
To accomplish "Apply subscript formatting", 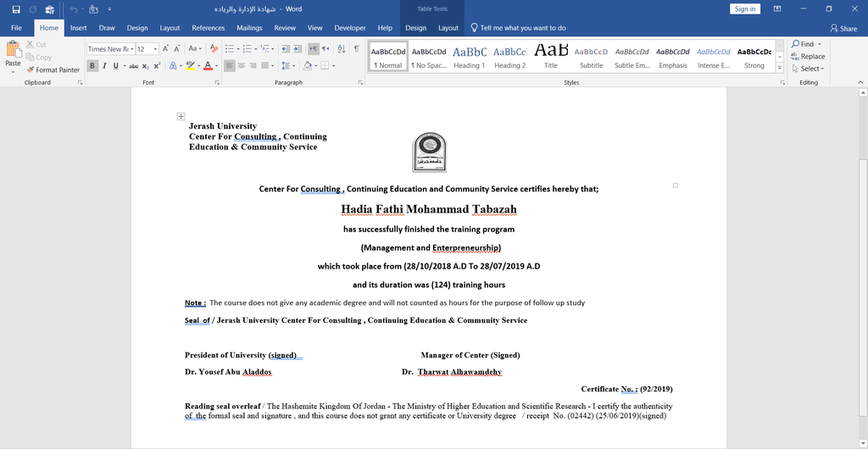I will [146, 66].
